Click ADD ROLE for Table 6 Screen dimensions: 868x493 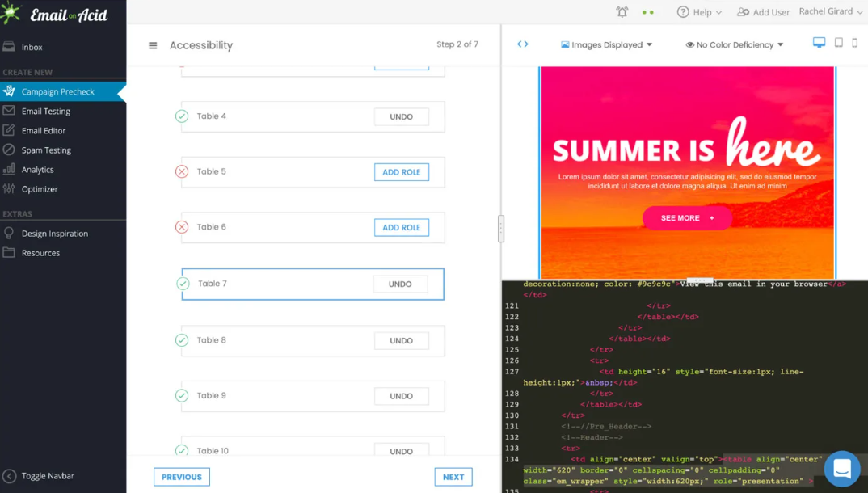click(x=402, y=227)
